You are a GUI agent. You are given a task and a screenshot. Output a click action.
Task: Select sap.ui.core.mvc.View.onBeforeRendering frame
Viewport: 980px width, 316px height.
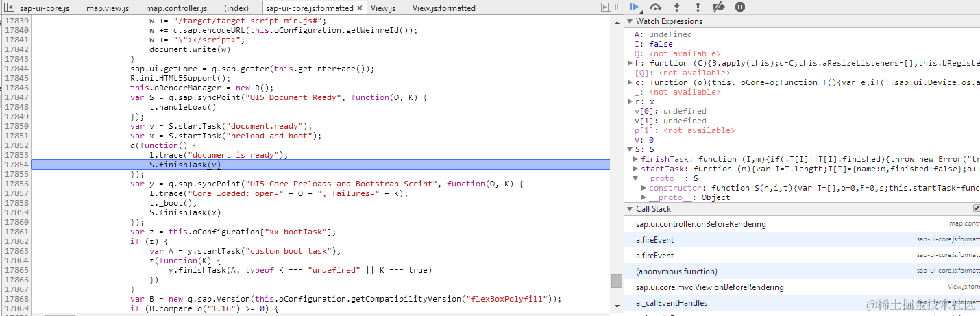coord(802,287)
